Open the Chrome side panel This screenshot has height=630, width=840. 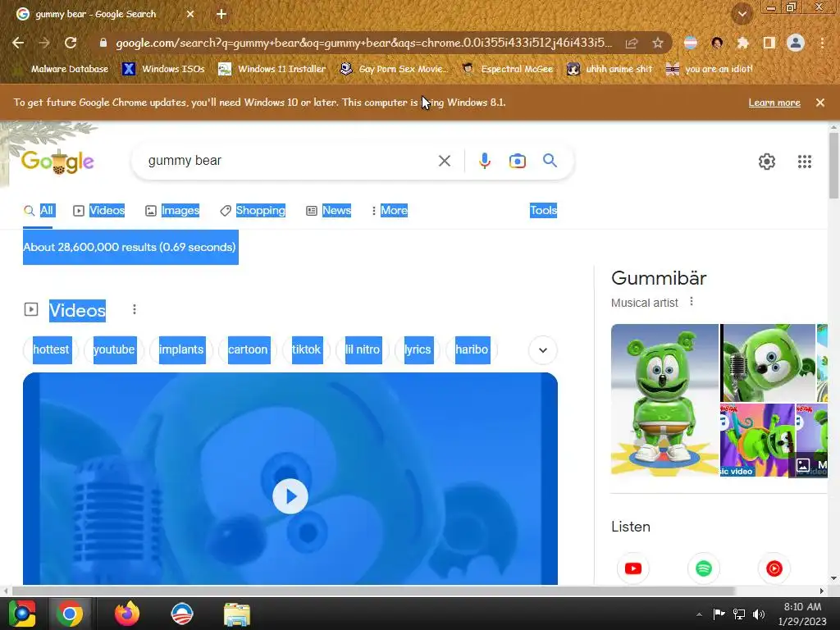tap(769, 43)
